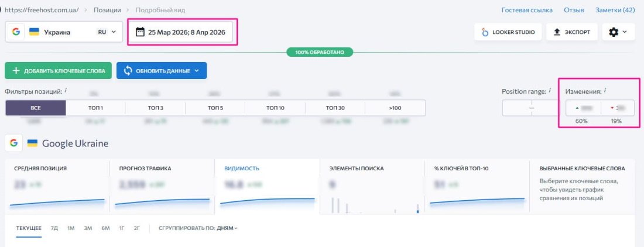
Task: Click the Position range slider
Action: [531, 108]
